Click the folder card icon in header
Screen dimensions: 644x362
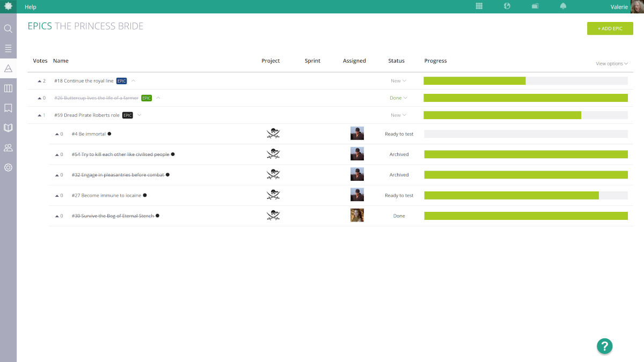click(535, 6)
